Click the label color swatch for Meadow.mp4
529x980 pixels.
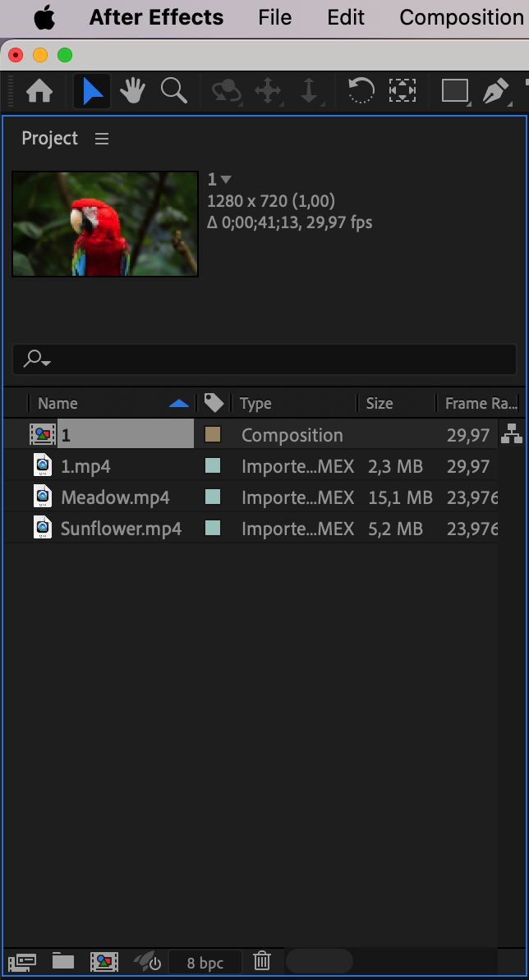[213, 497]
